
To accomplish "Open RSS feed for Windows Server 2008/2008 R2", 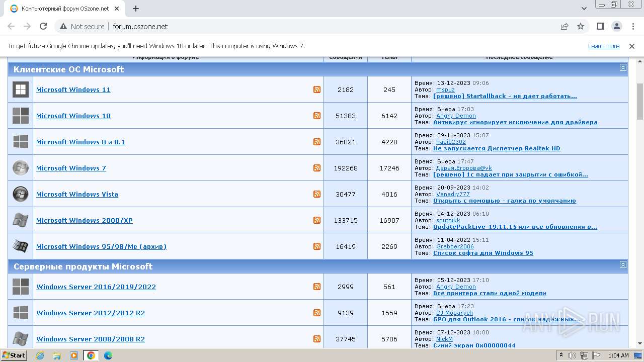I will point(317,339).
